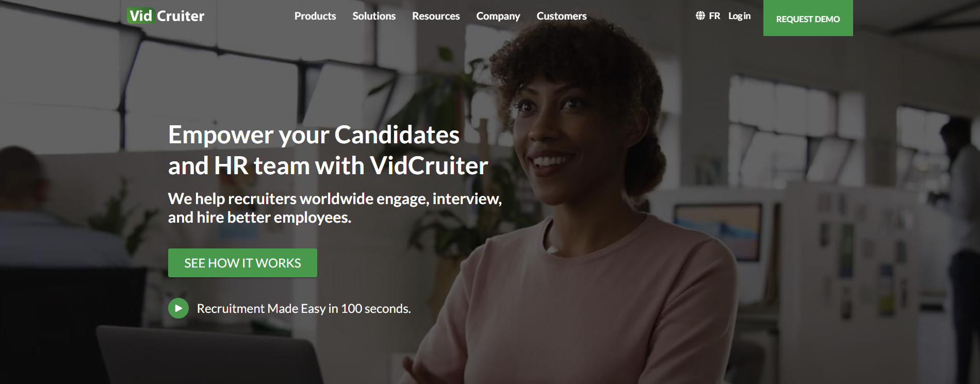Image resolution: width=980 pixels, height=384 pixels.
Task: Click the Empower your Candidates headline
Action: click(x=314, y=135)
